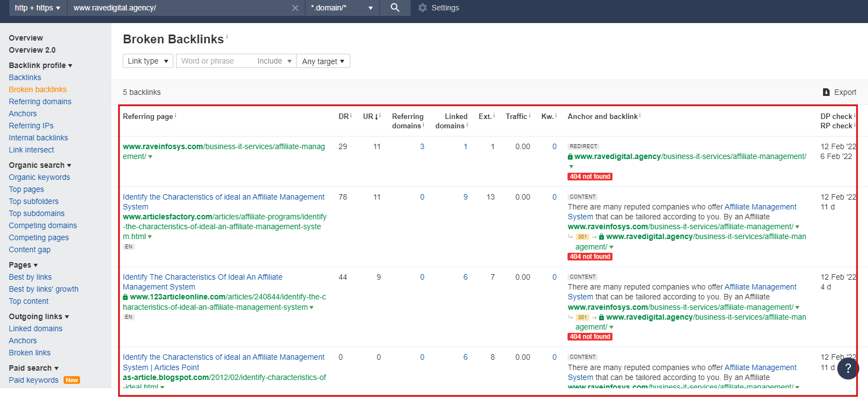Image resolution: width=868 pixels, height=397 pixels.
Task: Open Best by links report
Action: tap(30, 277)
